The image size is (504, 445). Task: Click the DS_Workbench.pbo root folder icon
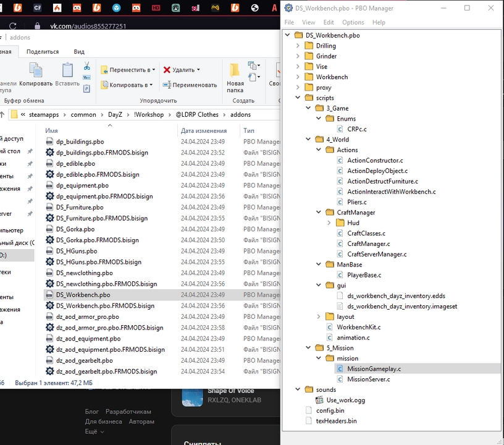click(298, 35)
